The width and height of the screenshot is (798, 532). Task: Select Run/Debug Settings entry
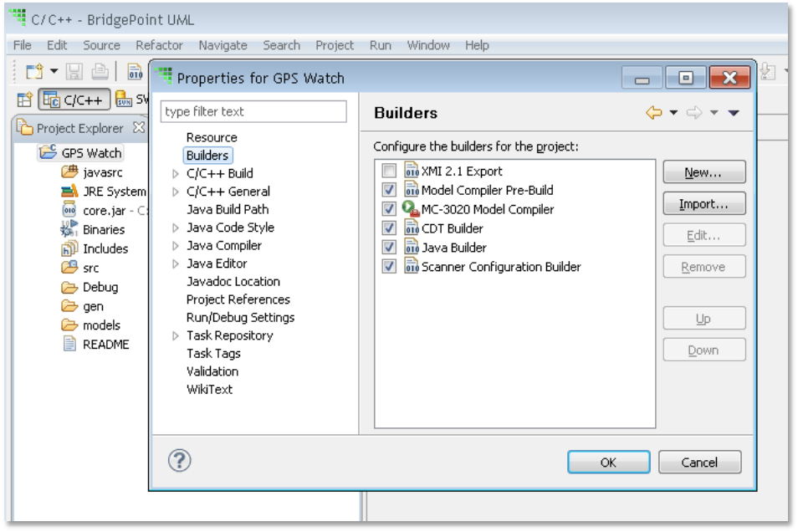point(240,318)
